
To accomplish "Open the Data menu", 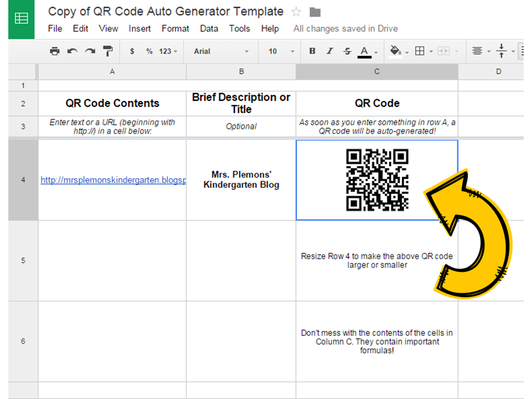I will coord(209,28).
